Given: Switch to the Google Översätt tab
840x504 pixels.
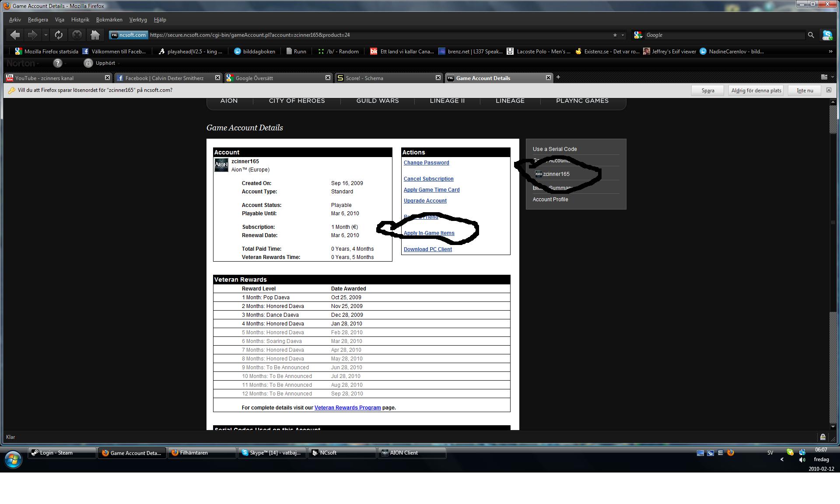Looking at the screenshot, I should pos(276,78).
